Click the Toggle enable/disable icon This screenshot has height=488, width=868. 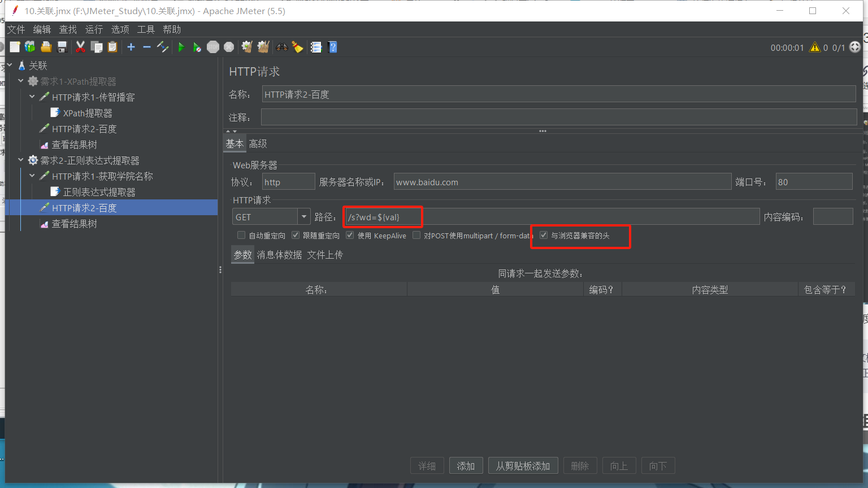(x=163, y=47)
